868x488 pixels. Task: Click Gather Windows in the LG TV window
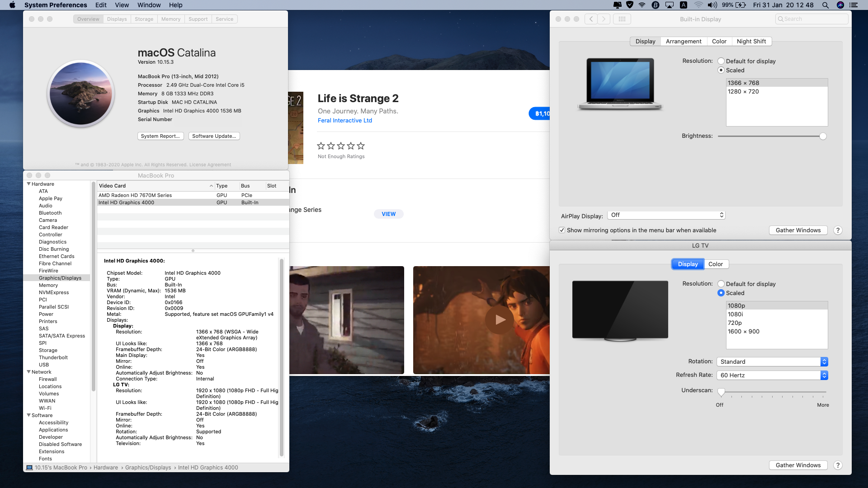point(798,465)
